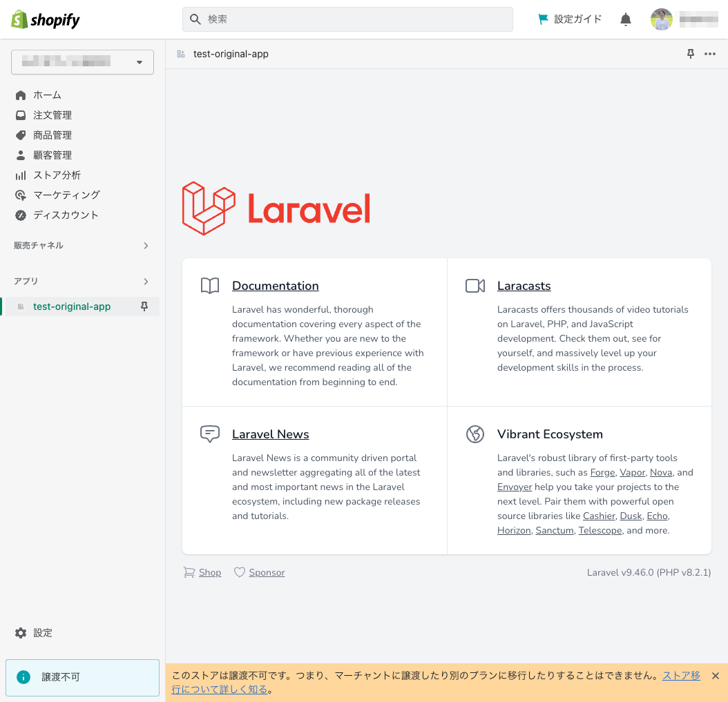728x702 pixels.
Task: Click the 検索 (search) field
Action: tap(347, 19)
